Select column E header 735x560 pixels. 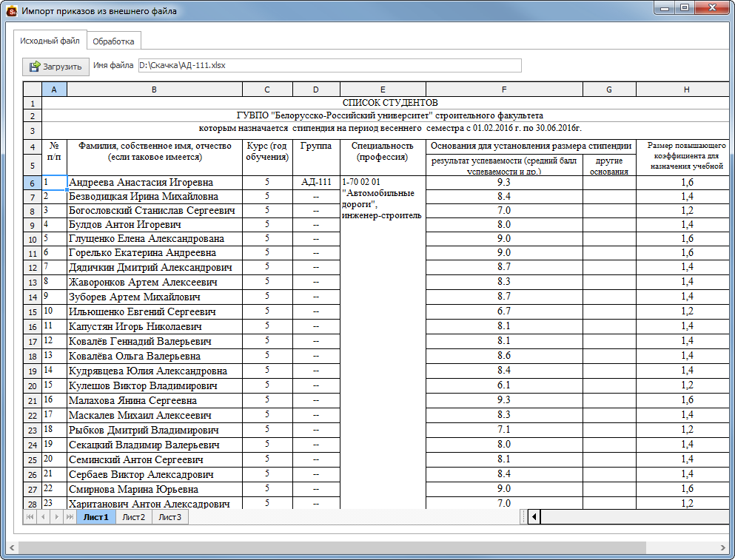coord(383,90)
